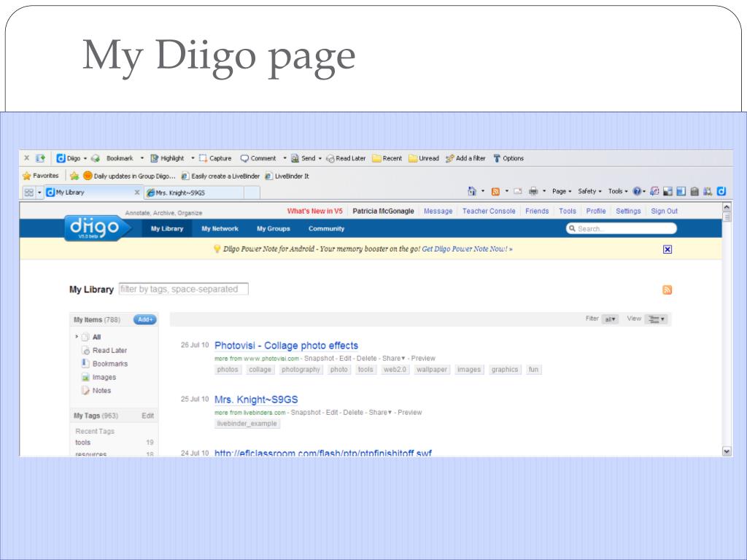
Task: Click Sign Out
Action: tap(664, 211)
